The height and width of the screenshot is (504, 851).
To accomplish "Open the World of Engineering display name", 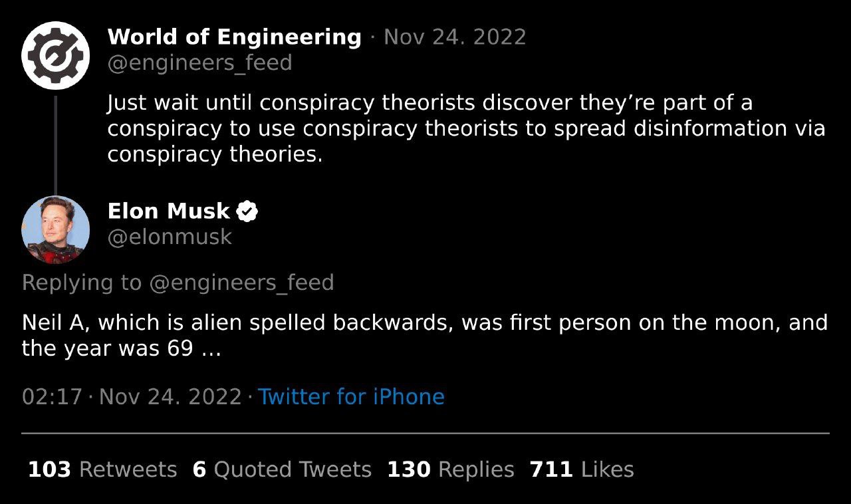I will 234,37.
